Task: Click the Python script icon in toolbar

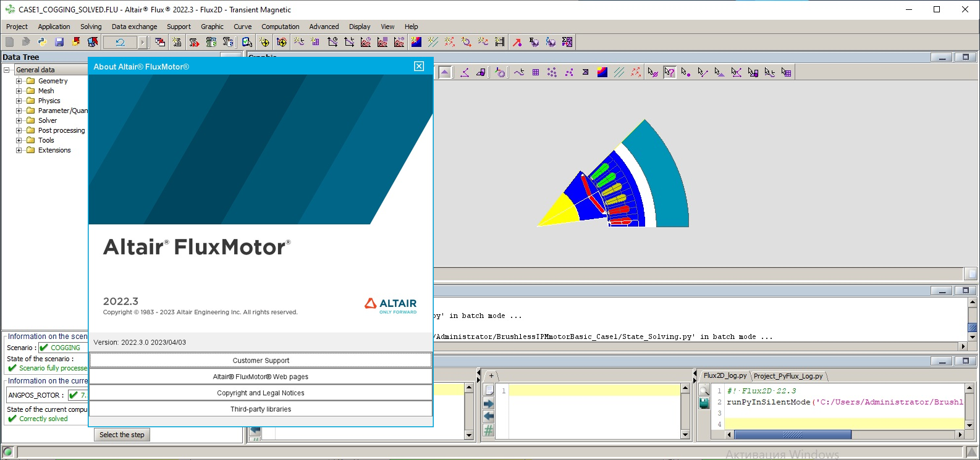Action: pos(42,42)
